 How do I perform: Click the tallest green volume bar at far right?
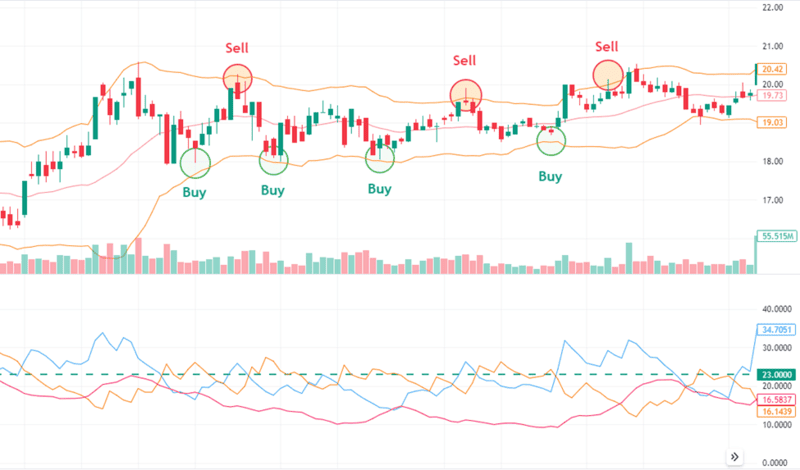pyautogui.click(x=756, y=255)
